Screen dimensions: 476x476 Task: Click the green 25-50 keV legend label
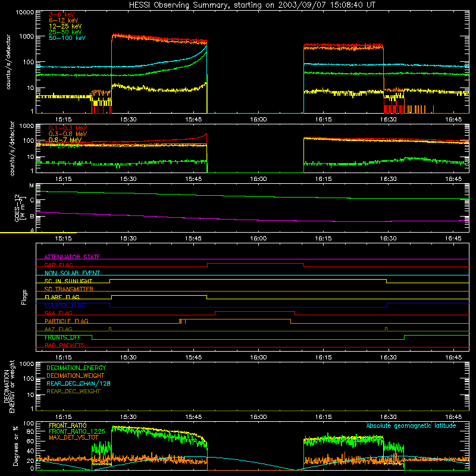click(65, 32)
